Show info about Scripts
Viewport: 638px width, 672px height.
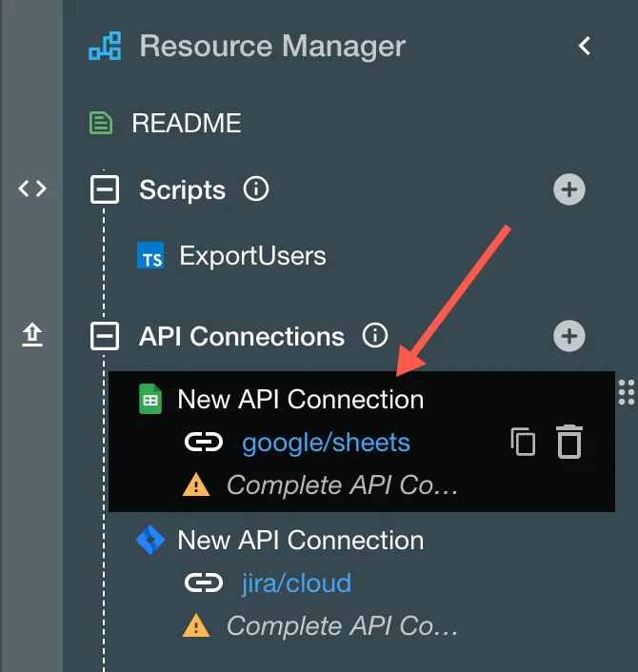(x=256, y=189)
